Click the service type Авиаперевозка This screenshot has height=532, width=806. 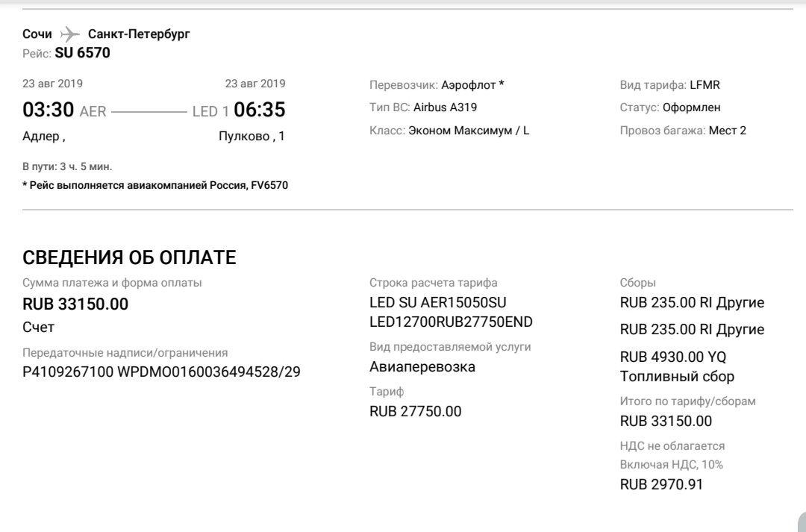click(422, 366)
